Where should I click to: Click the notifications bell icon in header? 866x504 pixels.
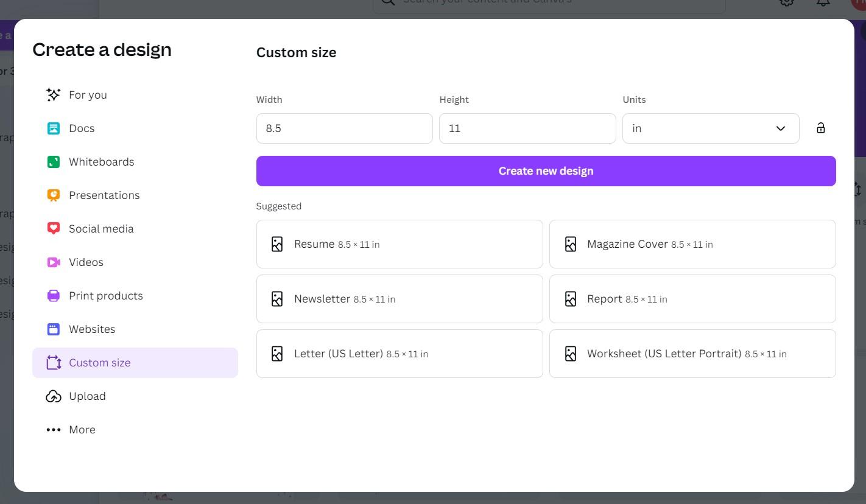pyautogui.click(x=823, y=2)
